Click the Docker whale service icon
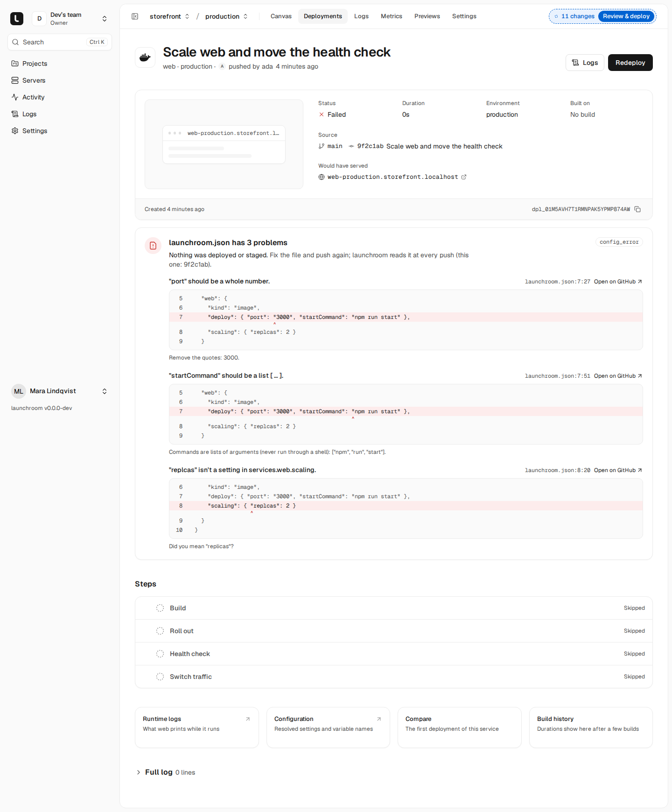672x812 pixels. (x=145, y=57)
